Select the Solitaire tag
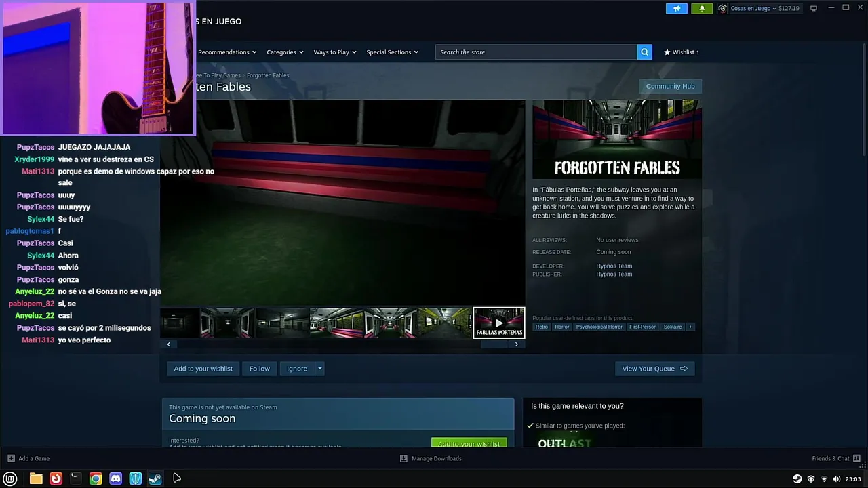The height and width of the screenshot is (488, 868). pos(673,327)
